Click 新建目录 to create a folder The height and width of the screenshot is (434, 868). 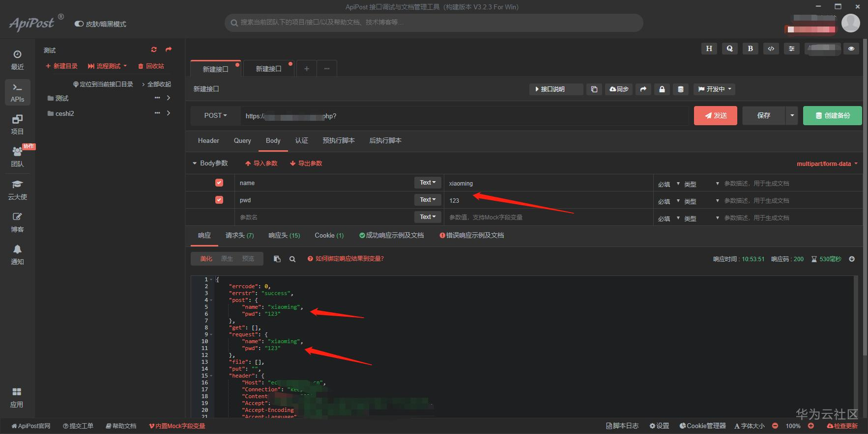click(x=61, y=66)
